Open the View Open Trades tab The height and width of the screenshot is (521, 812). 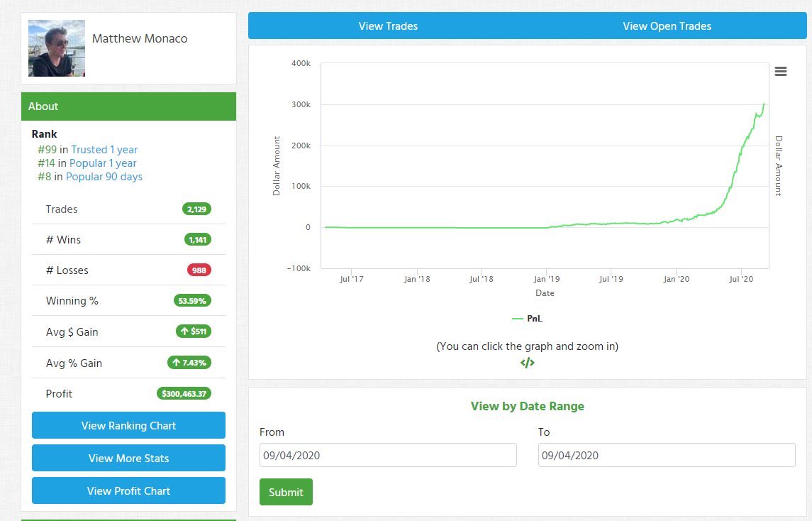point(667,26)
